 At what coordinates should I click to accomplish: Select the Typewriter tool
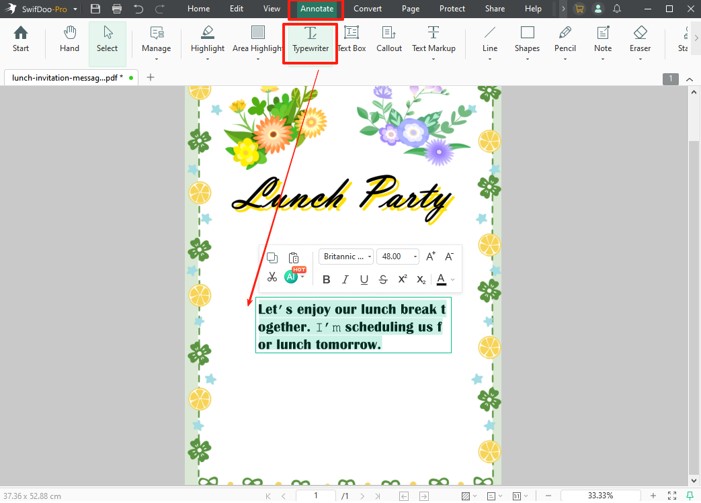pyautogui.click(x=310, y=40)
